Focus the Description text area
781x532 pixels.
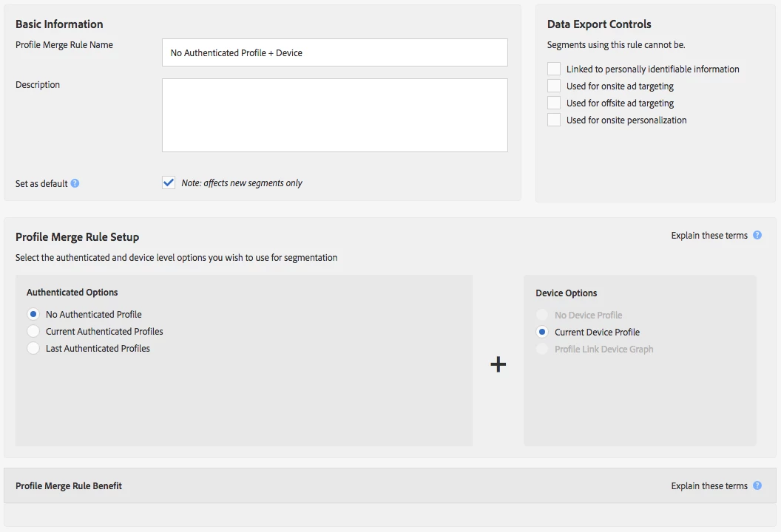coord(334,115)
